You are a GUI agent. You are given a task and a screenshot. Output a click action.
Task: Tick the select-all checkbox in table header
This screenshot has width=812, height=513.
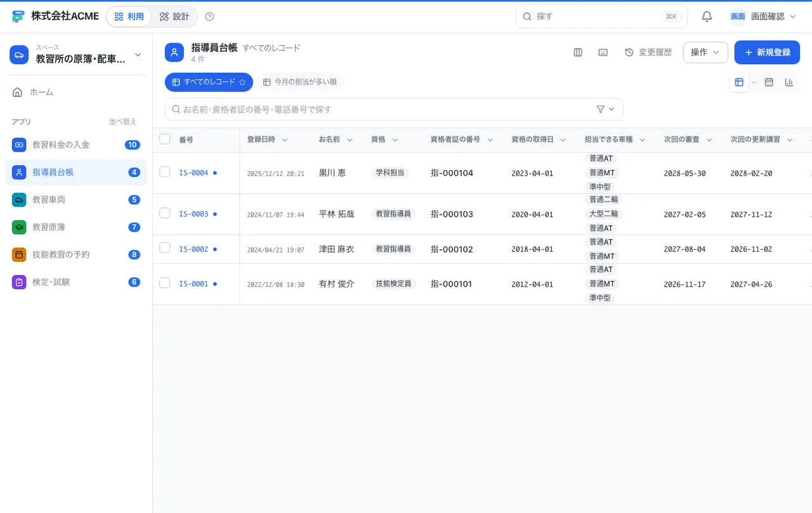pos(165,139)
